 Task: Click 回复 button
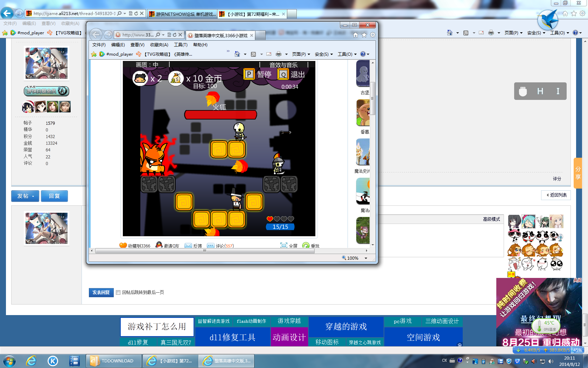54,196
